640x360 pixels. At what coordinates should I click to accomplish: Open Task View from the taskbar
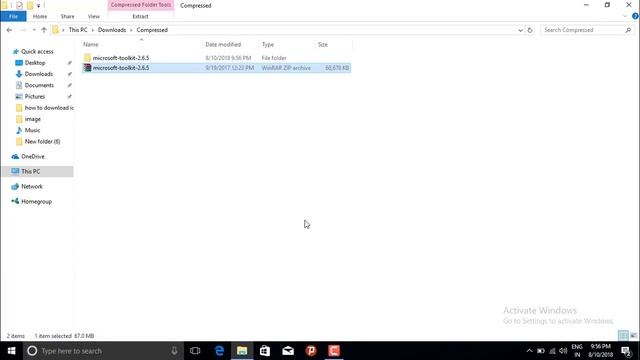click(195, 351)
